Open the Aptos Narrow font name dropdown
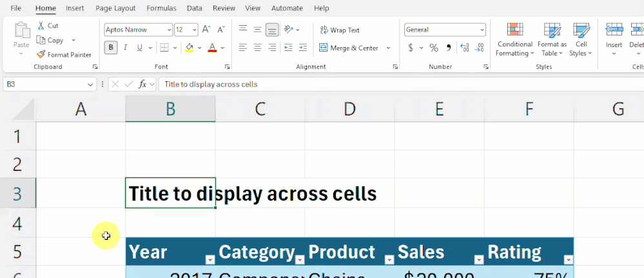Viewport: 644px width, 278px height. coord(169,30)
